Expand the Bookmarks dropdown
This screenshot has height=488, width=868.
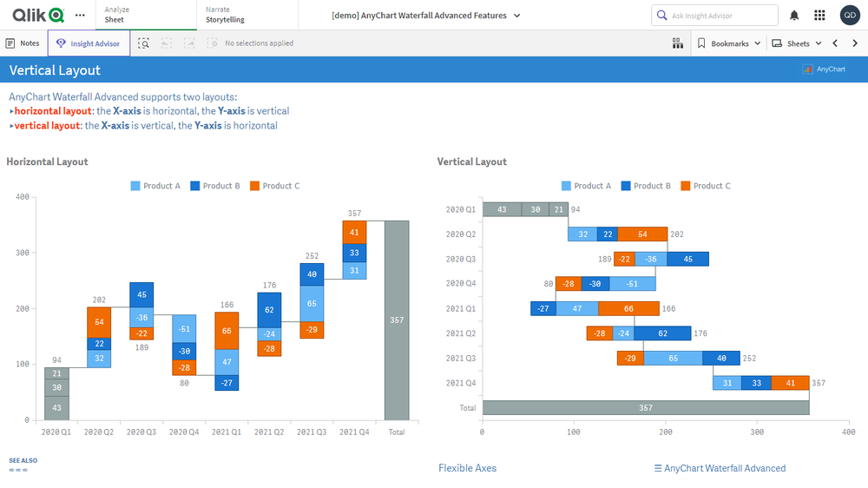click(729, 43)
